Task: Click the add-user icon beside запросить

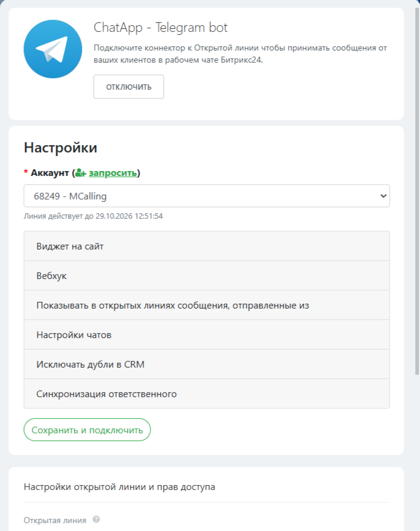Action: point(80,173)
